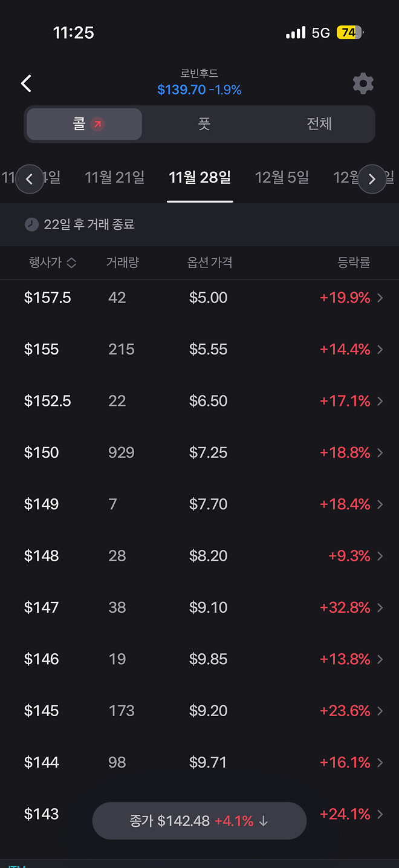Tap the chevron on the $150 strike row
399x868 pixels.
(380, 452)
